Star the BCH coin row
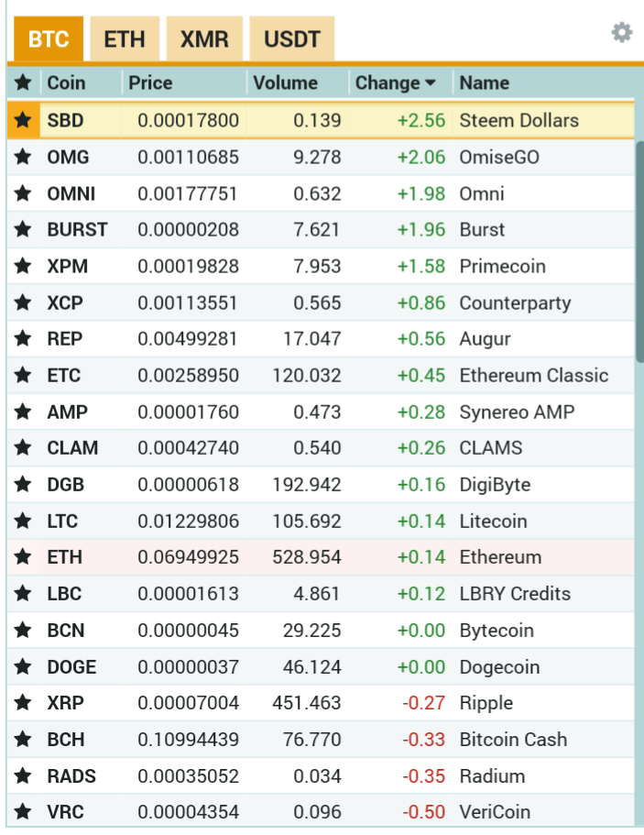644x835 pixels. [x=23, y=739]
